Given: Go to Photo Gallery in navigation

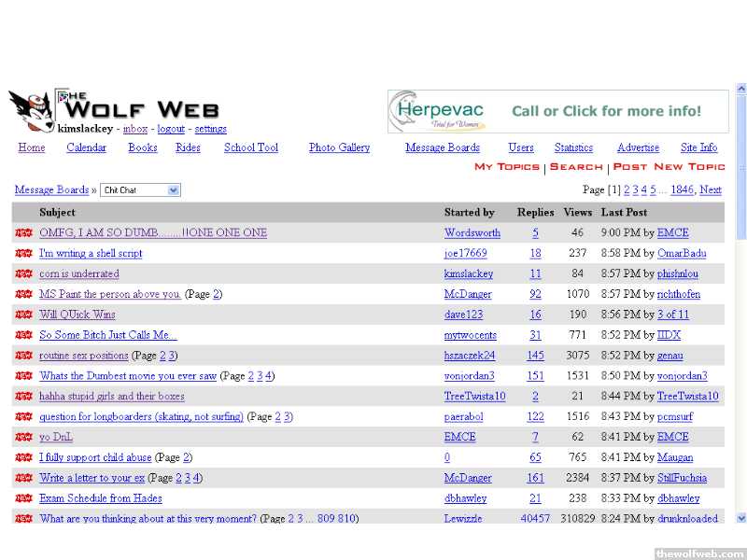Looking at the screenshot, I should pyautogui.click(x=339, y=147).
